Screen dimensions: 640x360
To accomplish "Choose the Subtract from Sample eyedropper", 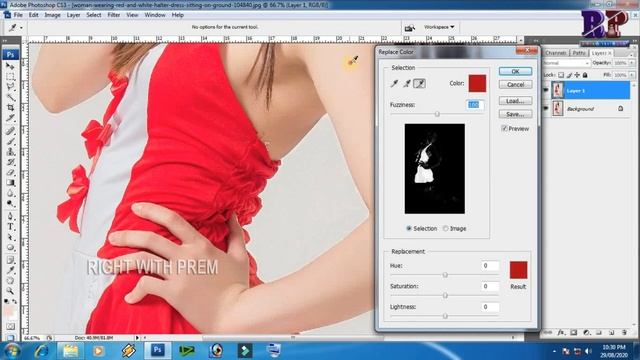I will pos(420,83).
